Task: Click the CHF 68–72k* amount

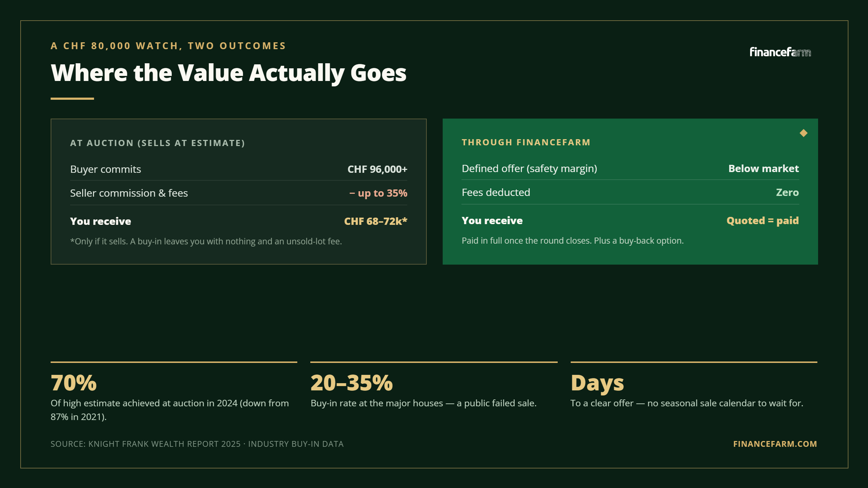Action: tap(375, 221)
